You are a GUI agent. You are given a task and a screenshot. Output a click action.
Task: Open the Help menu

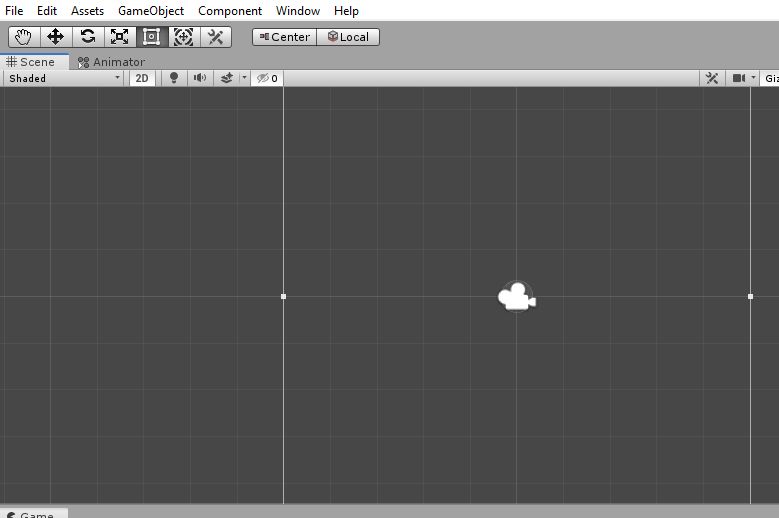click(346, 11)
